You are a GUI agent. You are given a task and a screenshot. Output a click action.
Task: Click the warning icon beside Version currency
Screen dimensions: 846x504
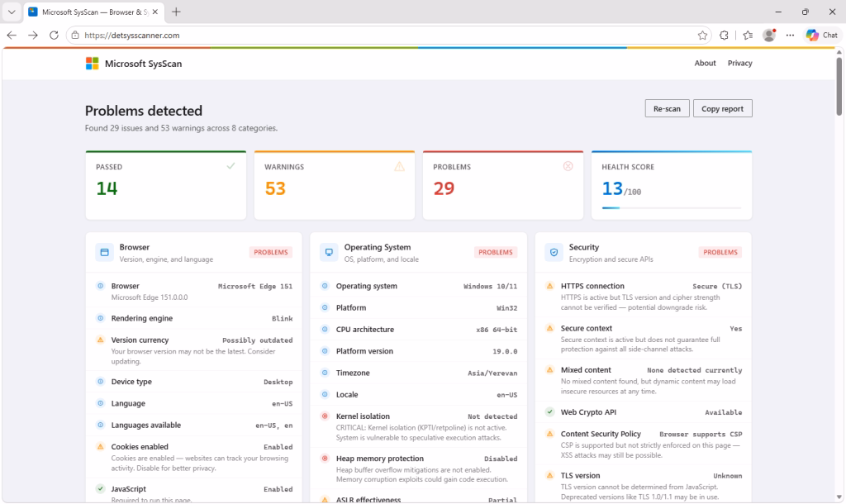(x=100, y=340)
